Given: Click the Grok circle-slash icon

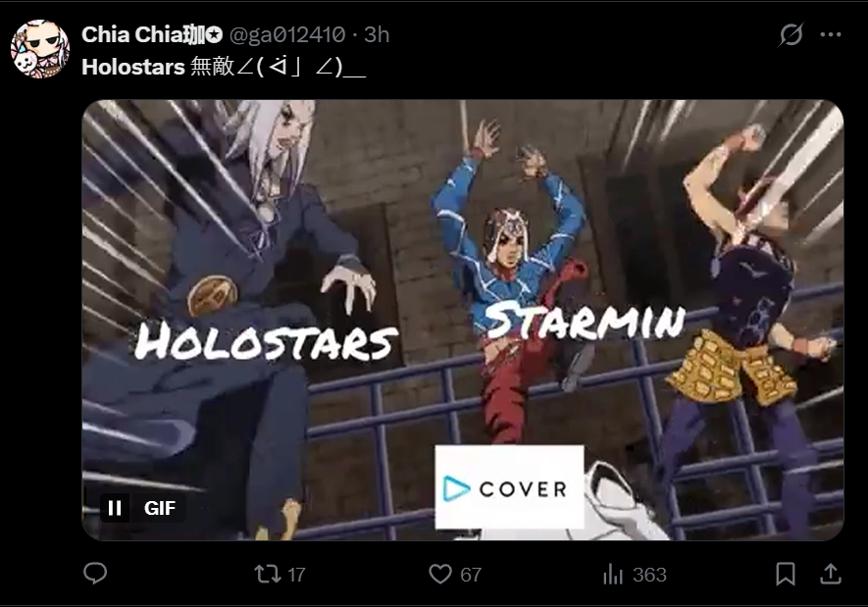Looking at the screenshot, I should click(x=791, y=34).
